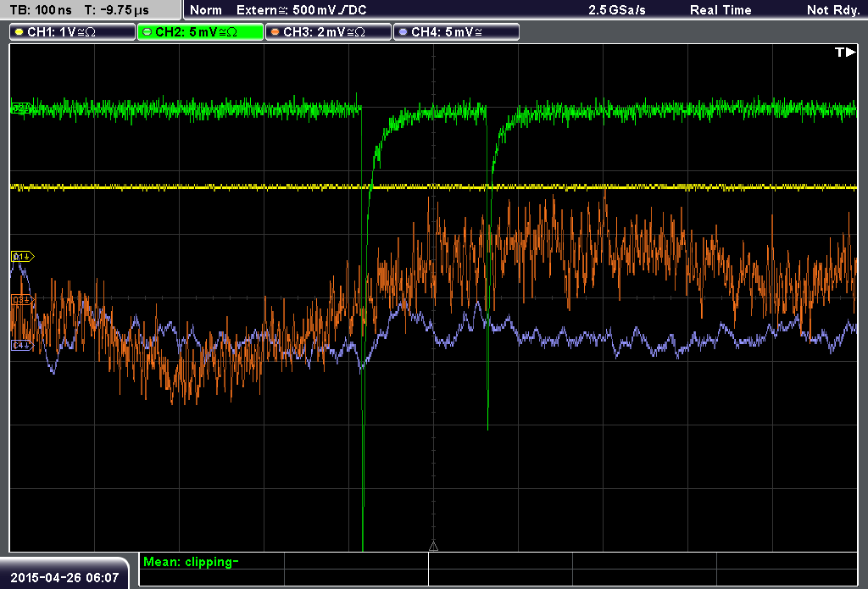Click the 2.5 GSa/s sample rate readout

[x=617, y=10]
